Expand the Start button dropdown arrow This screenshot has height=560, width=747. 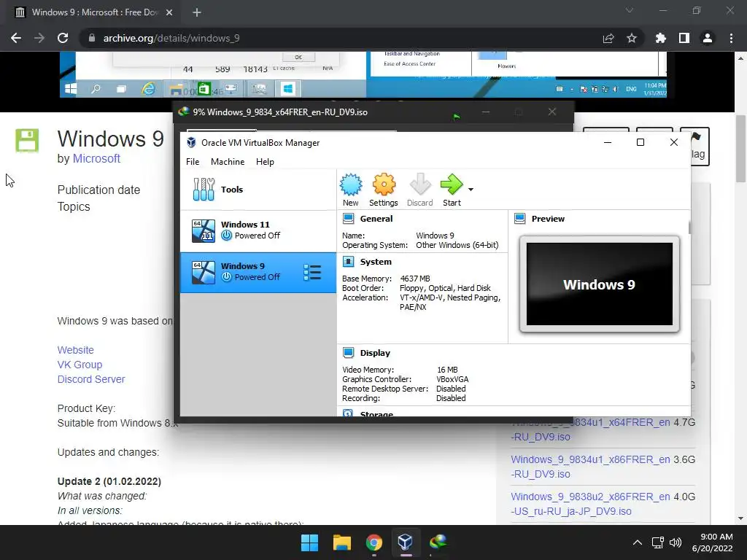(x=471, y=190)
